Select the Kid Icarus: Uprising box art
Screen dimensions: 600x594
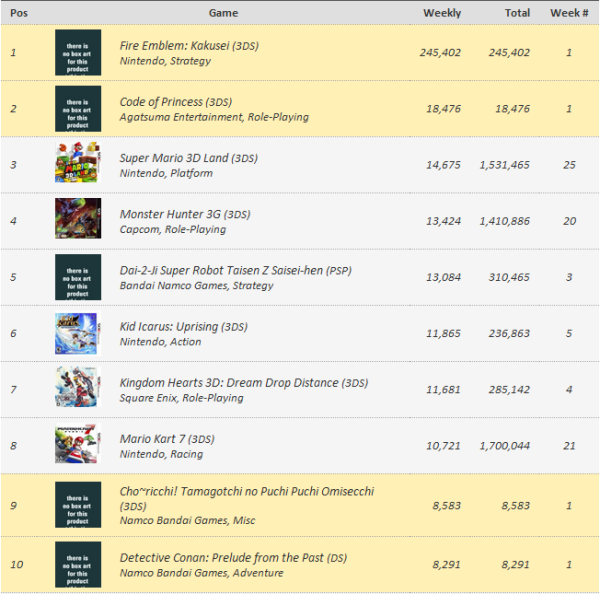tap(77, 333)
